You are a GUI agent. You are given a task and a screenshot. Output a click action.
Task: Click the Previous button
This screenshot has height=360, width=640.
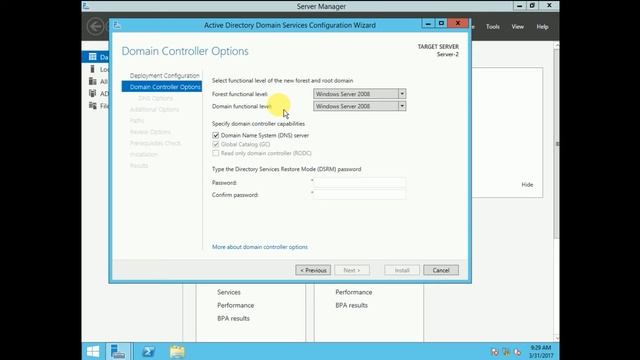click(x=313, y=270)
